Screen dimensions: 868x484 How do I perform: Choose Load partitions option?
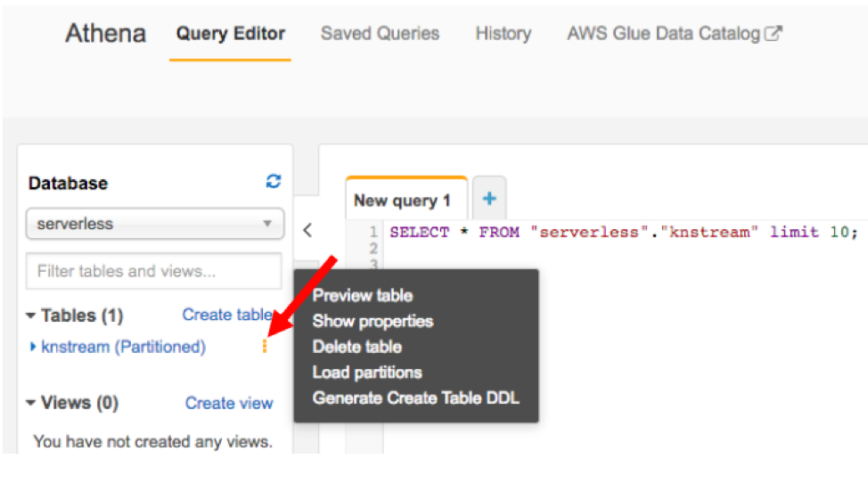(x=367, y=372)
